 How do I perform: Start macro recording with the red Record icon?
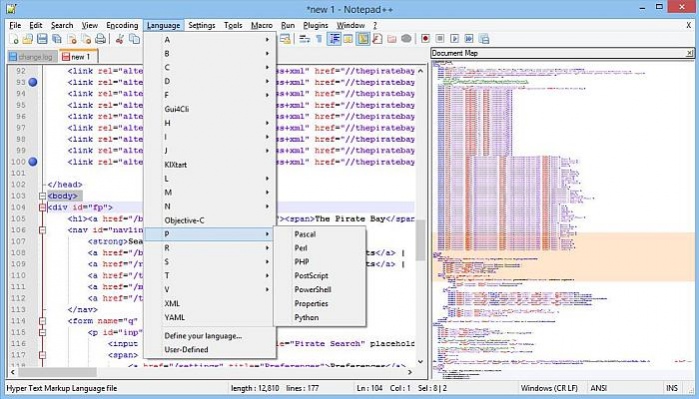[425, 39]
